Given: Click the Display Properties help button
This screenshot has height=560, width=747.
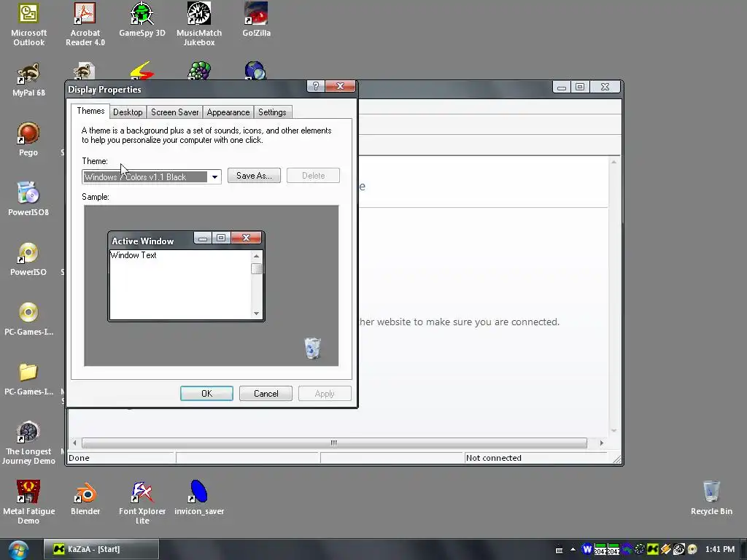Looking at the screenshot, I should [x=316, y=86].
